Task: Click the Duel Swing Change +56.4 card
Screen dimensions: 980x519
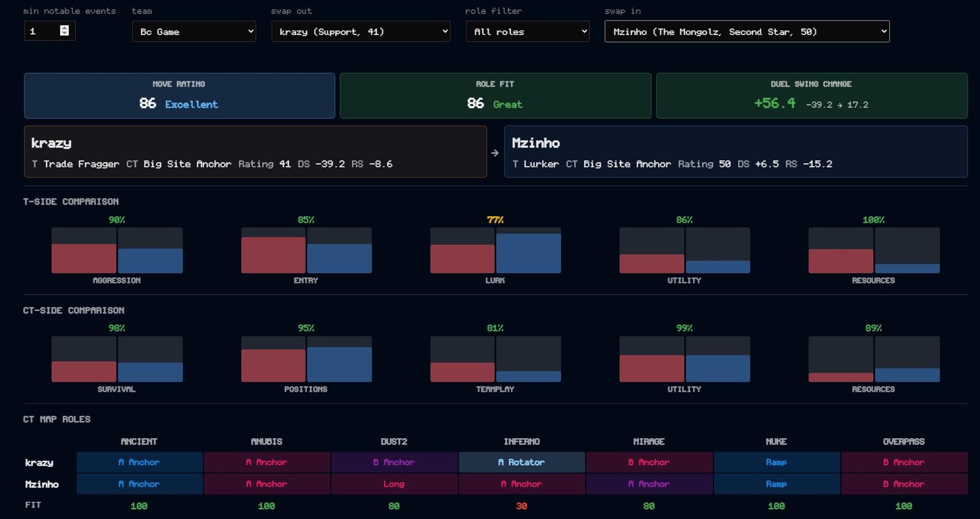Action: (x=812, y=95)
